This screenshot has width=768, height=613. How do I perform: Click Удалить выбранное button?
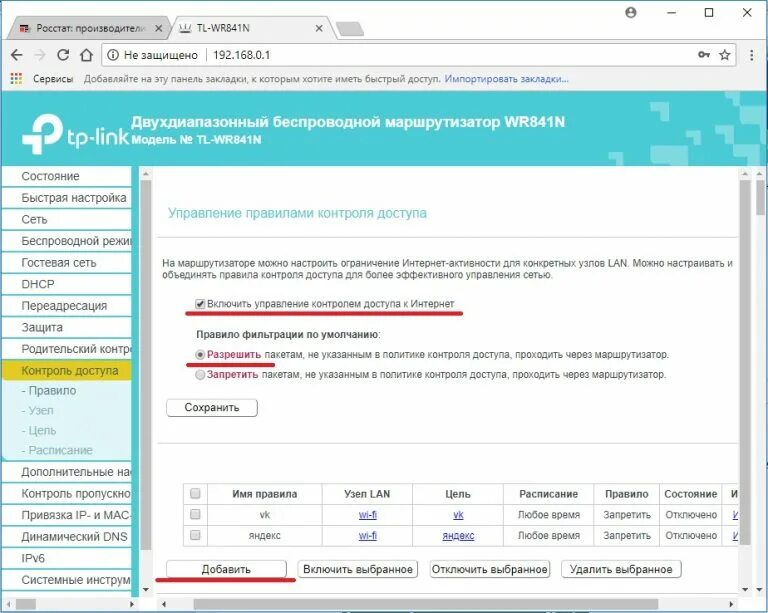pos(621,569)
